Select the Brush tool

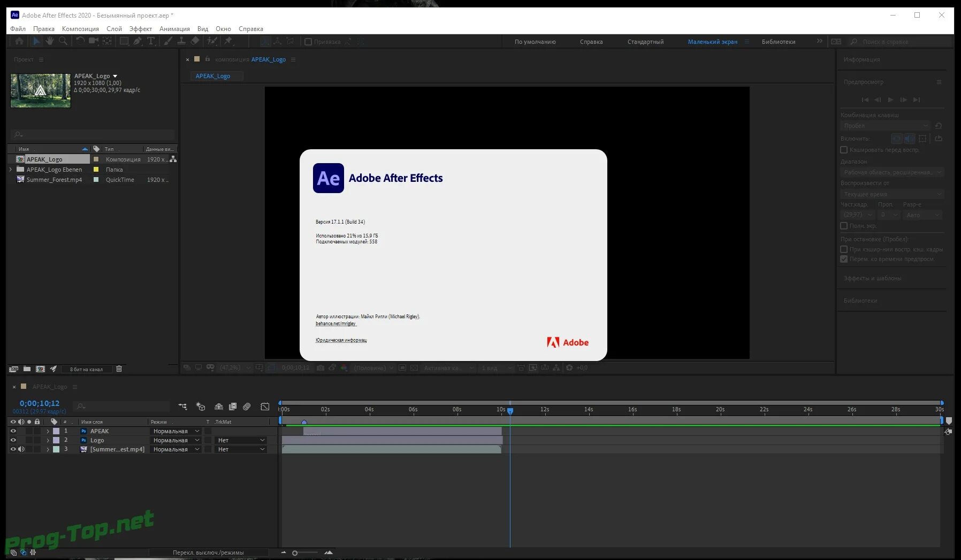(x=168, y=41)
